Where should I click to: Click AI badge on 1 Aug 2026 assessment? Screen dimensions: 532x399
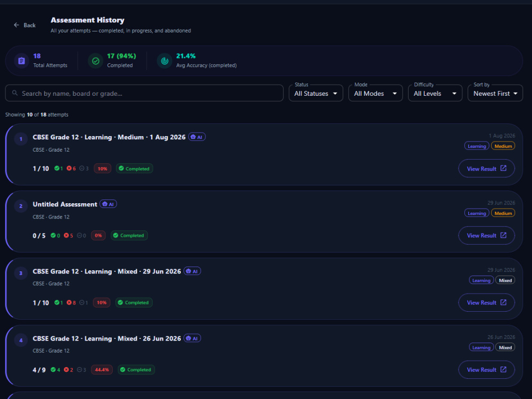pos(197,137)
